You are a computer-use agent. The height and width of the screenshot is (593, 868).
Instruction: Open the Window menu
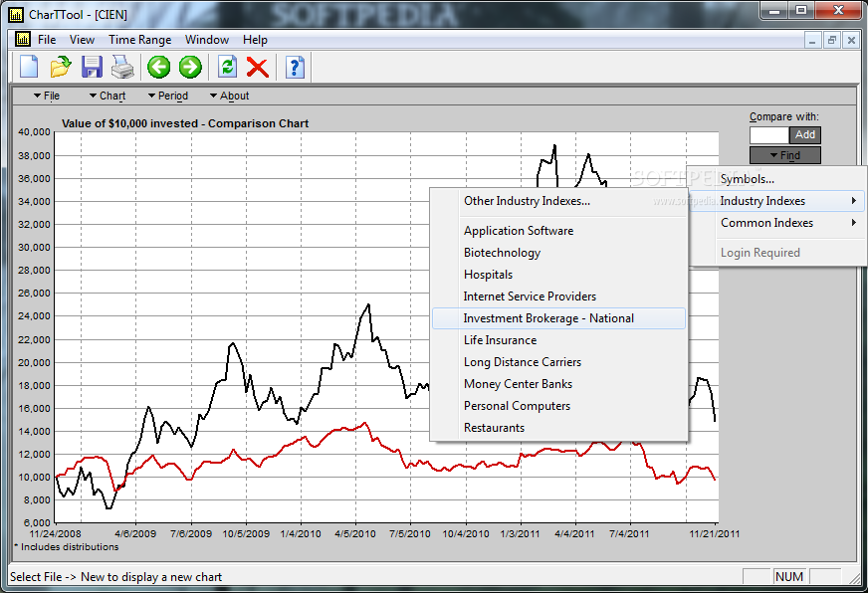tap(207, 40)
